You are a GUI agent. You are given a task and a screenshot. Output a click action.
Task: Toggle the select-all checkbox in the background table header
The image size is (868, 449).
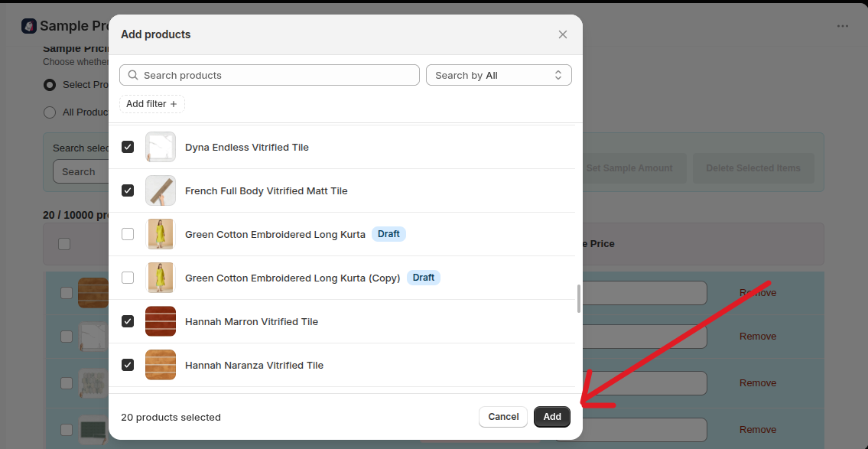point(64,243)
